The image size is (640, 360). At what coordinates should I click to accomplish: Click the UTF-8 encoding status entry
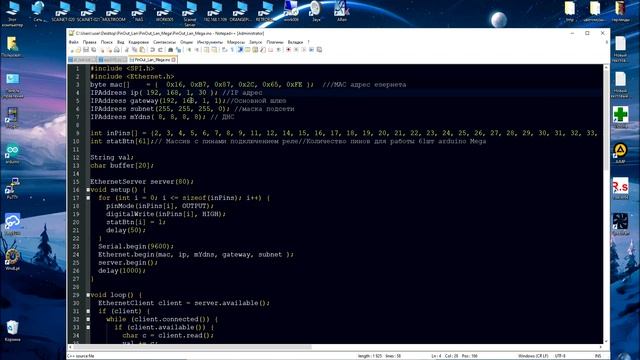pos(560,356)
